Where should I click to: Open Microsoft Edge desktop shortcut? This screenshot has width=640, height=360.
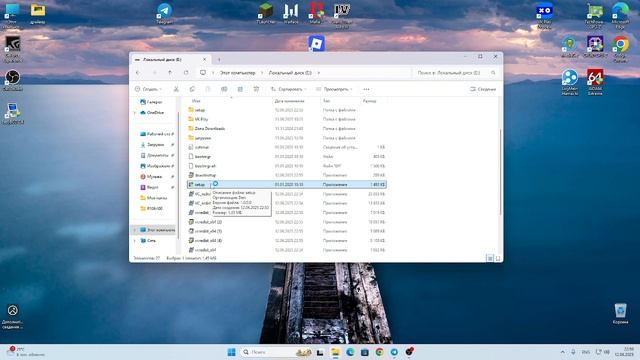click(620, 16)
